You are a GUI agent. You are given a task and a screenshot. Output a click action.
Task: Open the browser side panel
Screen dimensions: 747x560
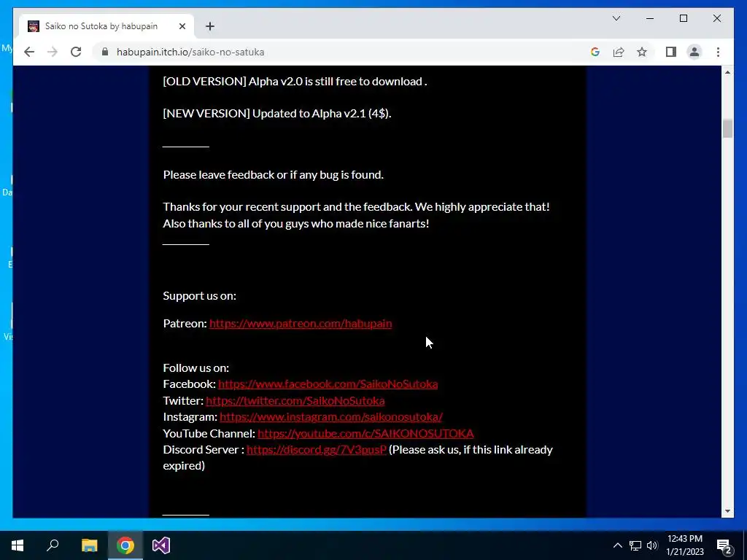pos(671,52)
